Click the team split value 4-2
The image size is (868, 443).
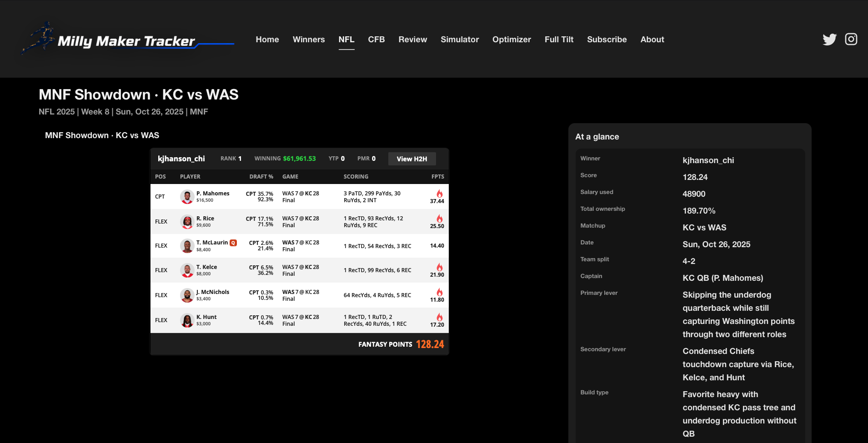pos(689,261)
